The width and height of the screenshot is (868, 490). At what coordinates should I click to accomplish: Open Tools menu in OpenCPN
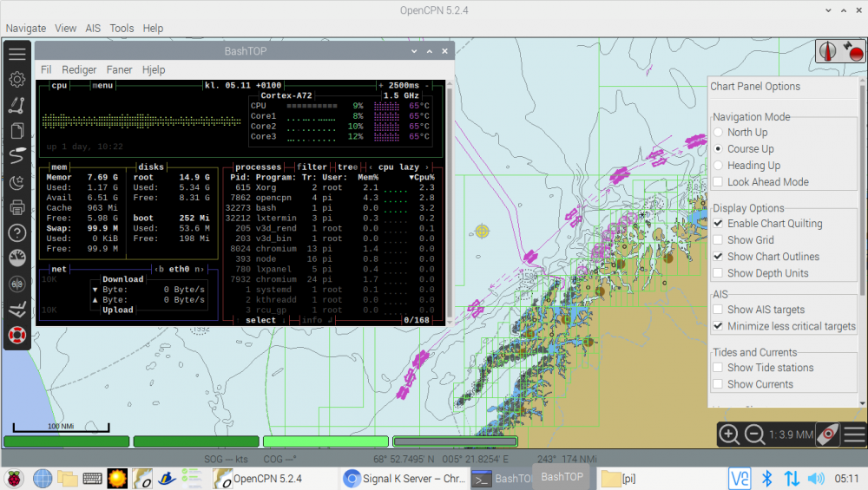[x=122, y=29]
